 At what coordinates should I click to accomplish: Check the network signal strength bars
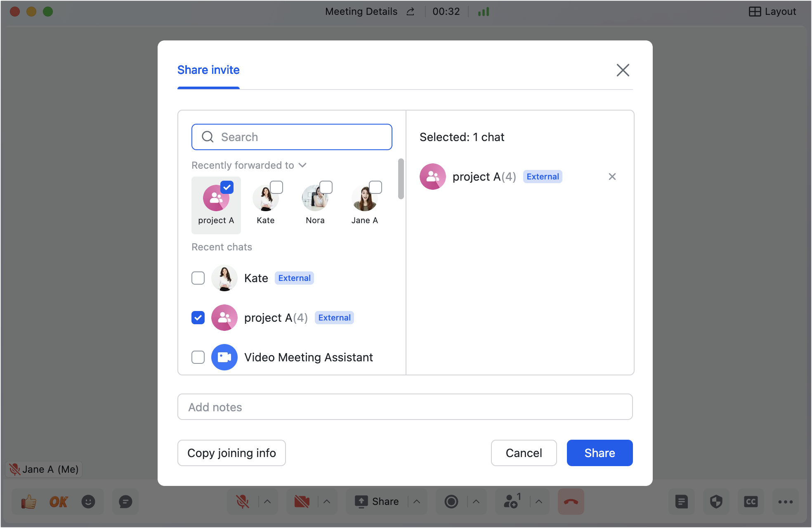(x=484, y=12)
